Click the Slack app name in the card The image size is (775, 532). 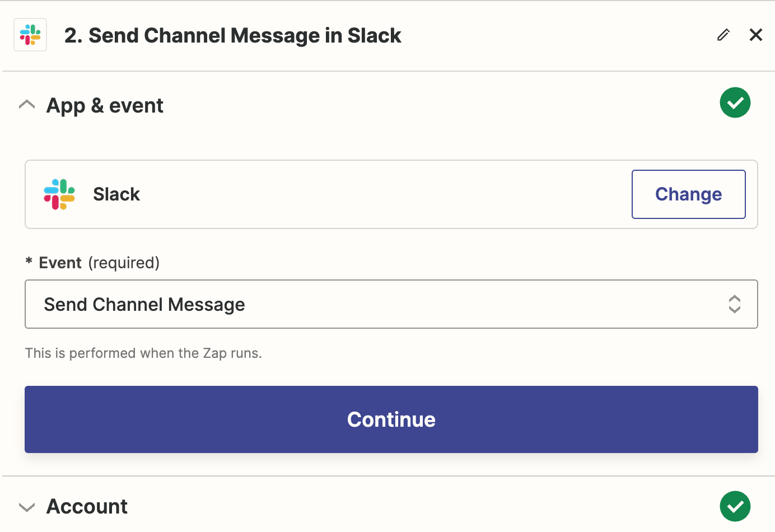(116, 194)
